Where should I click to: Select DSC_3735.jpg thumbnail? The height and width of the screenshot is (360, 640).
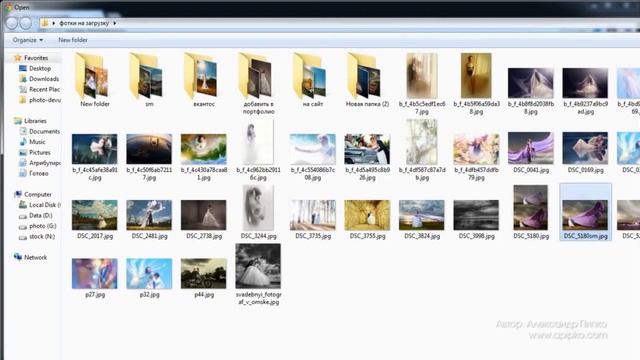coord(313,215)
